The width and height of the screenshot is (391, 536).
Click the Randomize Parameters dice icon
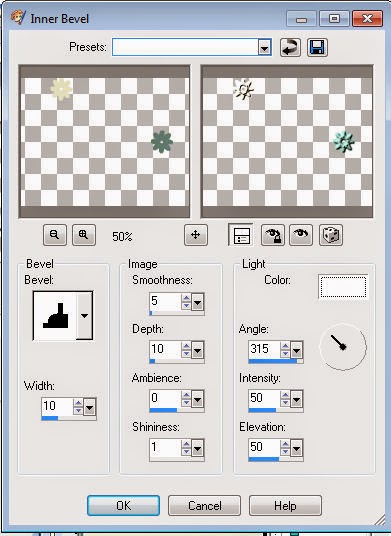pyautogui.click(x=331, y=235)
